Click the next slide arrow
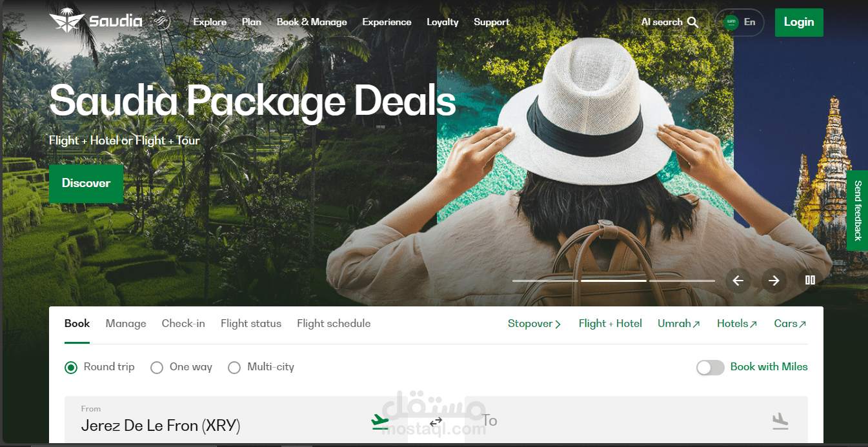 pos(774,281)
